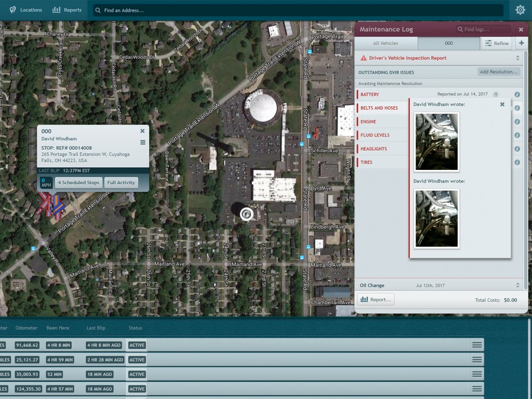
Task: Open the first David Windham engine photo
Action: (437, 142)
